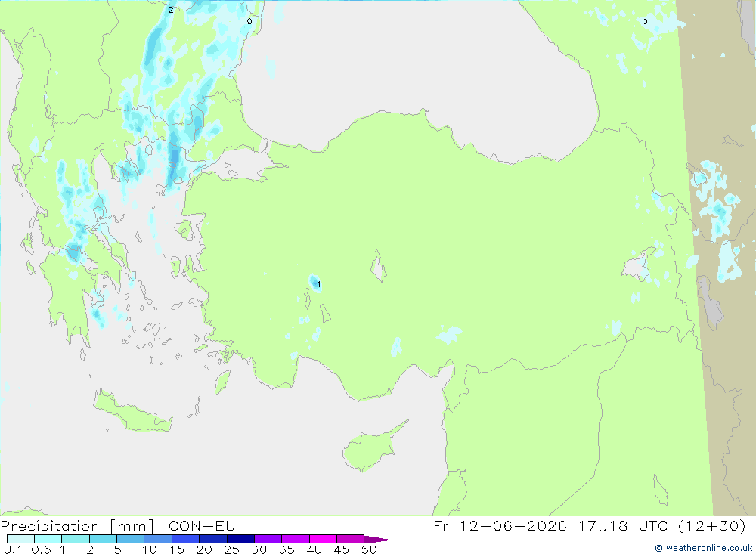Click the 0.1–0.5 mm legend swatch
This screenshot has height=554, width=756.
tap(20, 539)
